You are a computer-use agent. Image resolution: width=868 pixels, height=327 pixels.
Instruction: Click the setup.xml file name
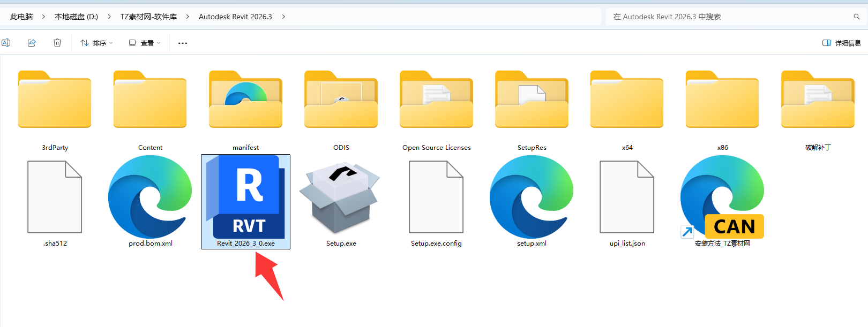(532, 244)
